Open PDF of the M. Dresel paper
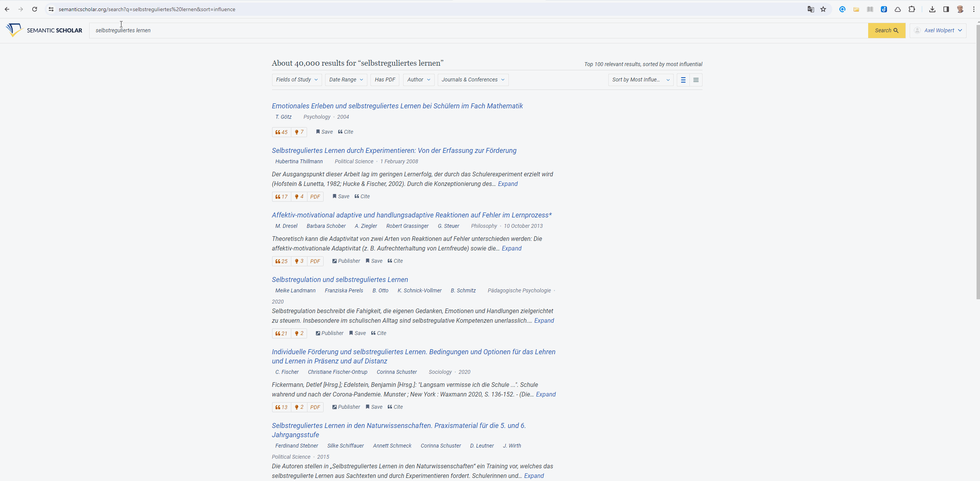This screenshot has height=481, width=980. [315, 261]
